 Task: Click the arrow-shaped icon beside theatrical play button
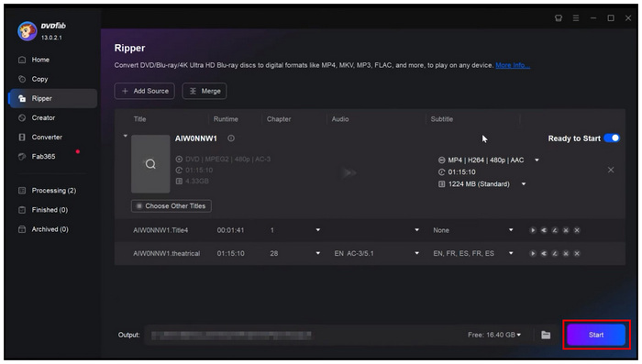tap(544, 254)
